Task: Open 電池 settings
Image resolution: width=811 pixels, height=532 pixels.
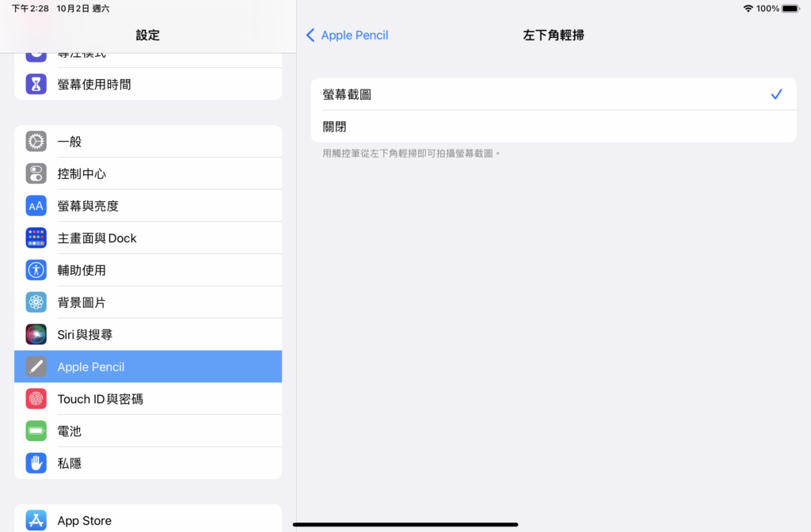Action: pyautogui.click(x=148, y=431)
